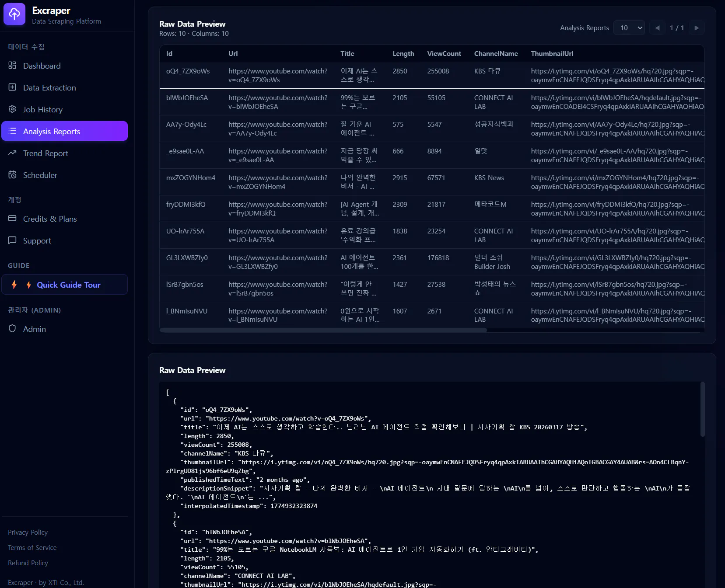The width and height of the screenshot is (725, 588).
Task: Click the ChannelName column header
Action: [x=496, y=53]
